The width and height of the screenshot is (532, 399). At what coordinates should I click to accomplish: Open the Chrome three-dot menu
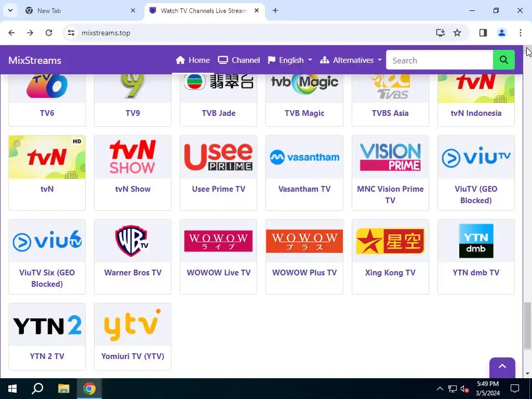pyautogui.click(x=520, y=33)
